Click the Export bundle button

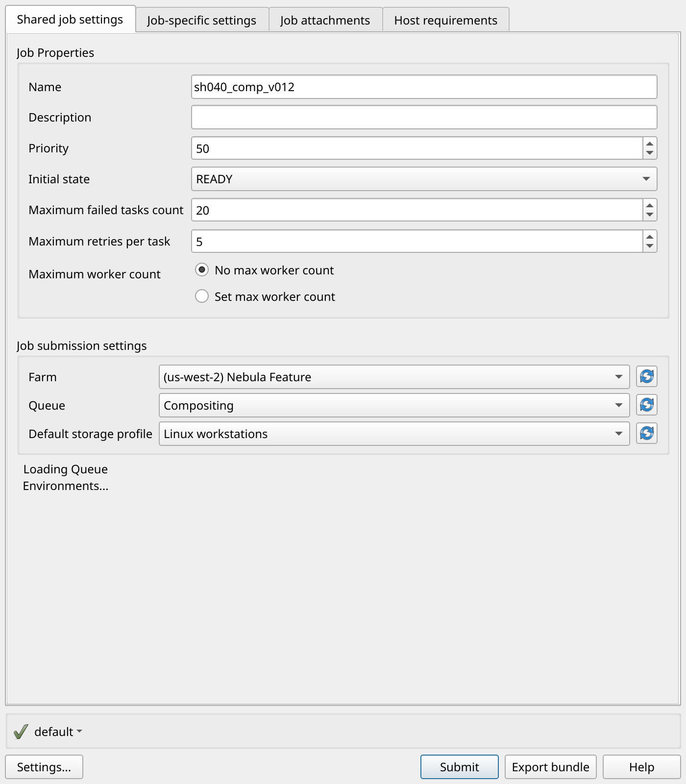pos(551,767)
